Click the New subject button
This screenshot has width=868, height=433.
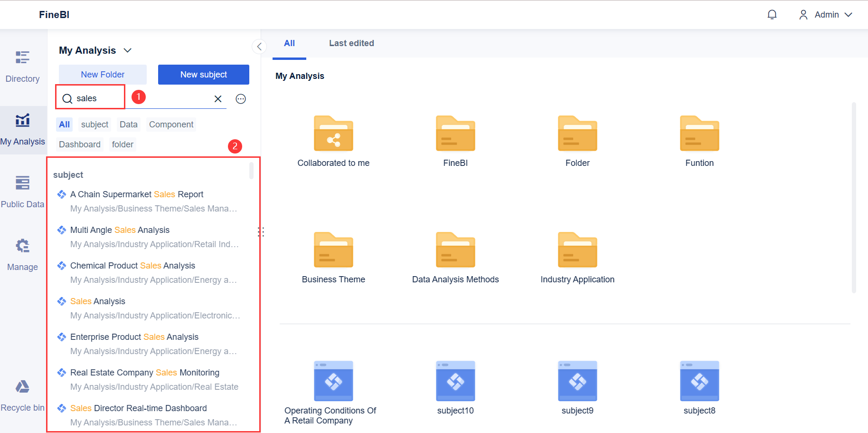click(203, 74)
